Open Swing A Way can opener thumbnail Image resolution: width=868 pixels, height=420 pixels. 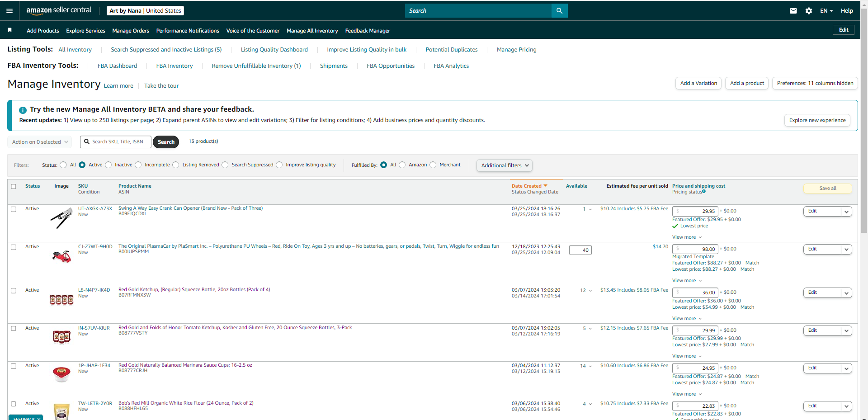(61, 217)
